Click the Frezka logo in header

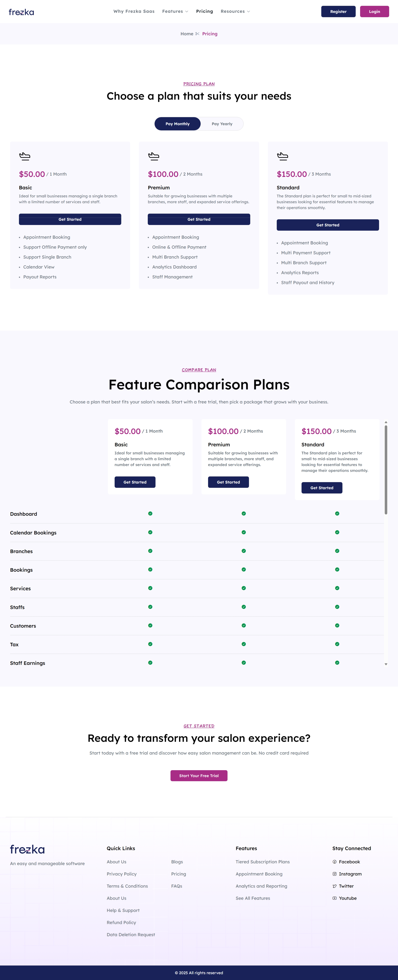(x=21, y=12)
